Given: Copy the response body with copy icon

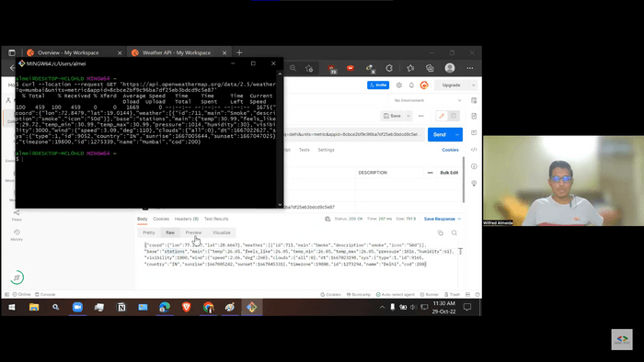Looking at the screenshot, I should pyautogui.click(x=441, y=232).
